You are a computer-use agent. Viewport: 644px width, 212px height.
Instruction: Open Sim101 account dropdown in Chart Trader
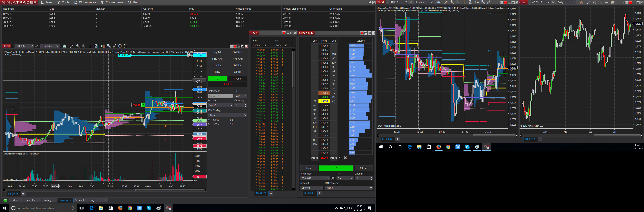pos(220,105)
